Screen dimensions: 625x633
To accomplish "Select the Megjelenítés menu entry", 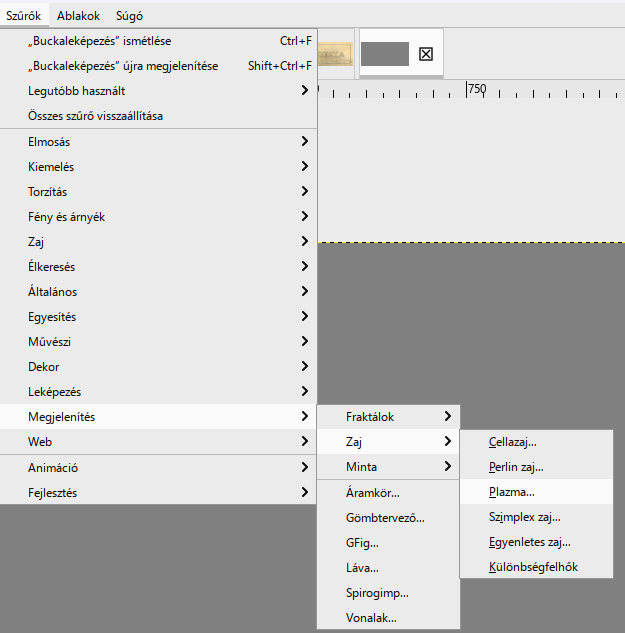I will 158,417.
